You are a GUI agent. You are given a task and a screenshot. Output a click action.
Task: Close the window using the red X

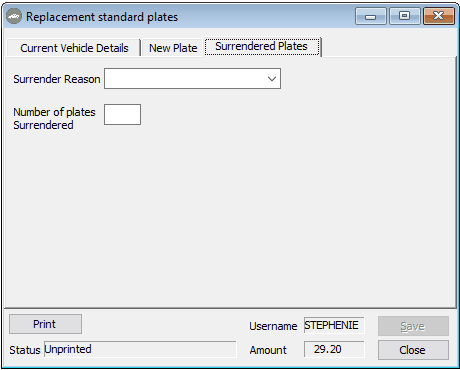[439, 16]
